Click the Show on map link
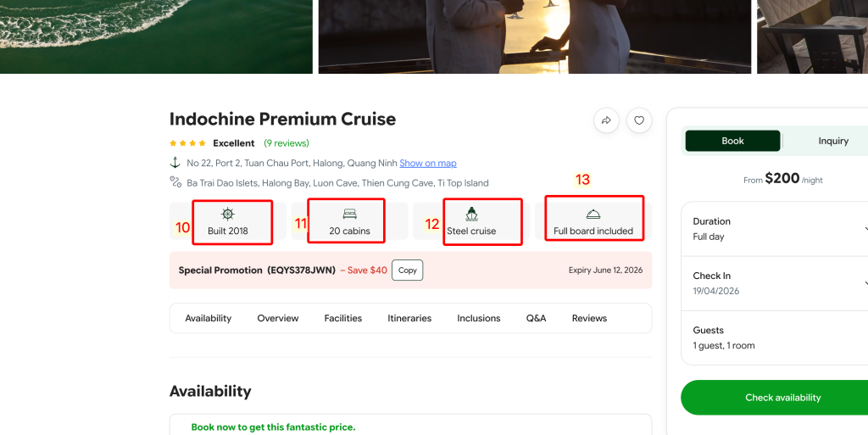 point(427,163)
